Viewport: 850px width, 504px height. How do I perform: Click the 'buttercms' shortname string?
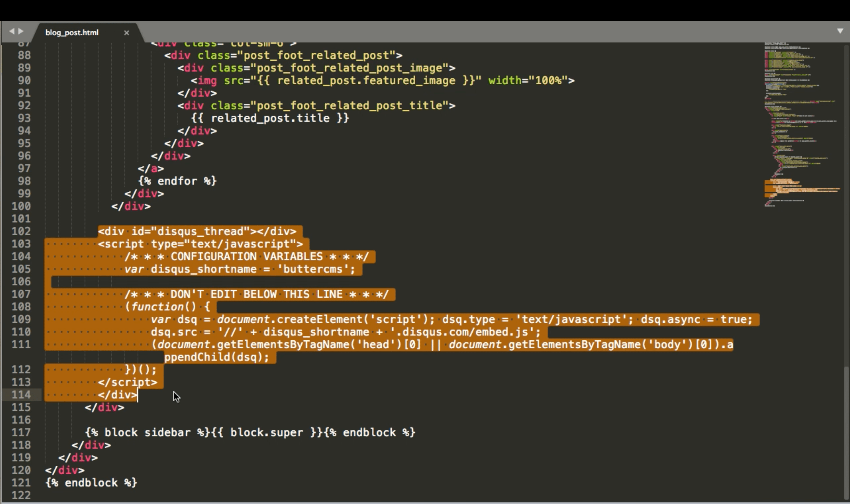click(313, 269)
